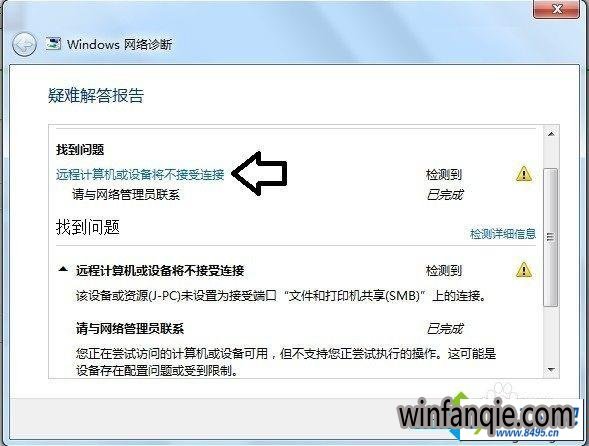Open the 检测详细信息 link
The height and width of the screenshot is (446, 589).
point(503,234)
